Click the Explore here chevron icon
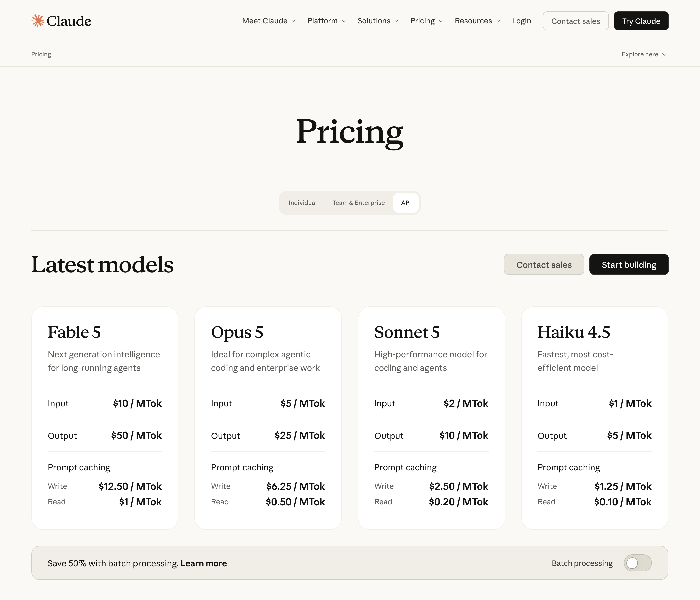The width and height of the screenshot is (700, 600). coord(664,55)
